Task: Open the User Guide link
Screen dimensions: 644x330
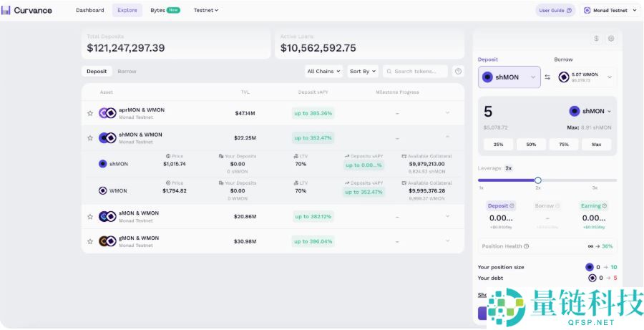Action: [x=555, y=10]
